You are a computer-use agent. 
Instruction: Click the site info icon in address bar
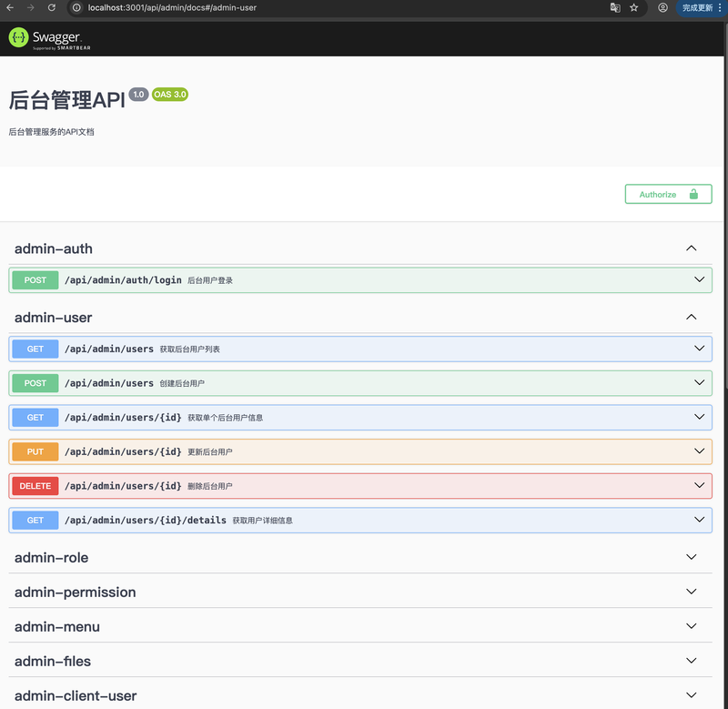click(x=76, y=7)
